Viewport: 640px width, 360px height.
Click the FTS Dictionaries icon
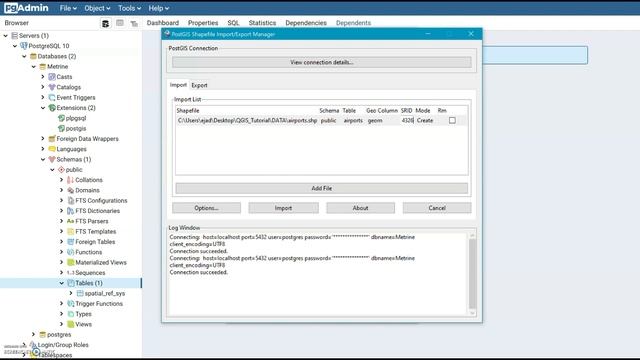click(71, 211)
